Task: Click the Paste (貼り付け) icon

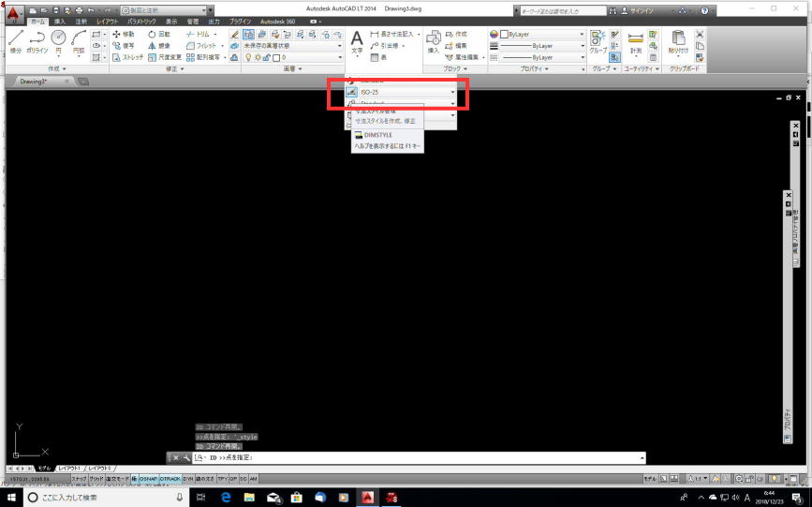Action: [x=678, y=41]
